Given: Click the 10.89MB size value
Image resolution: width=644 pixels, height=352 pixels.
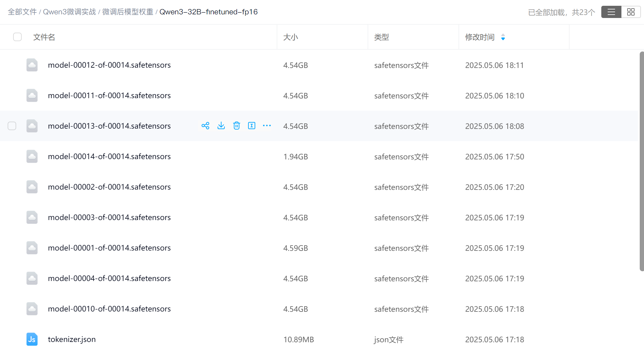Looking at the screenshot, I should coord(299,340).
